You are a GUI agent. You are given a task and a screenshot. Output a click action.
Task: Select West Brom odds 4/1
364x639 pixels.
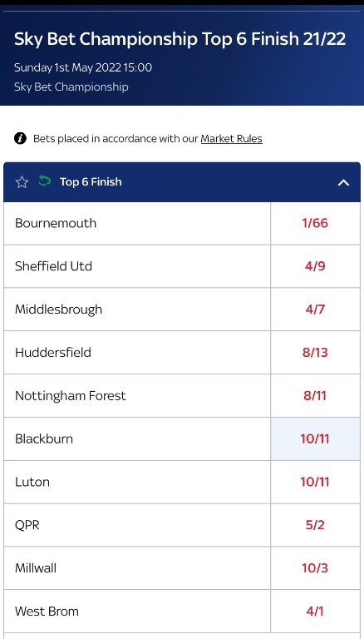315,612
